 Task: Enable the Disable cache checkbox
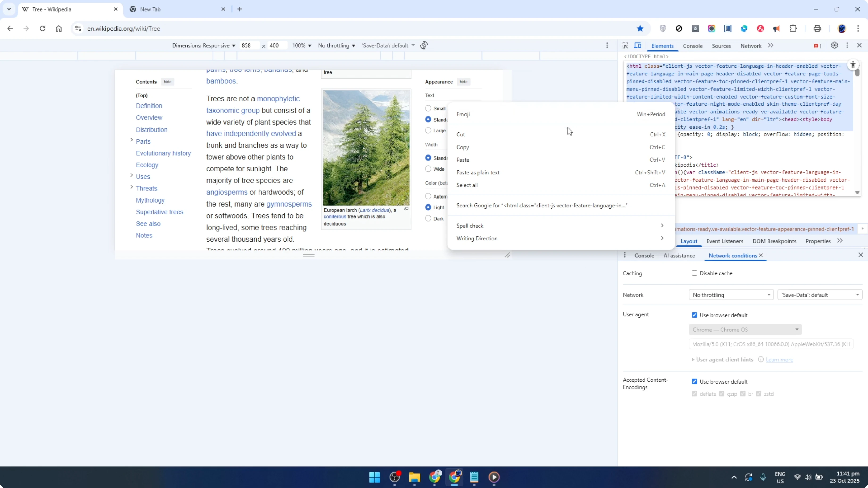tap(694, 273)
